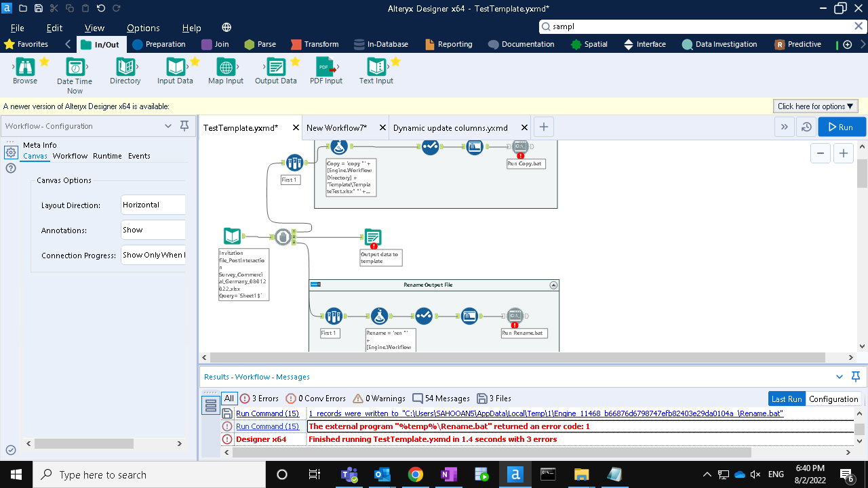
Task: Select the Text Input tool
Action: pyautogui.click(x=376, y=68)
